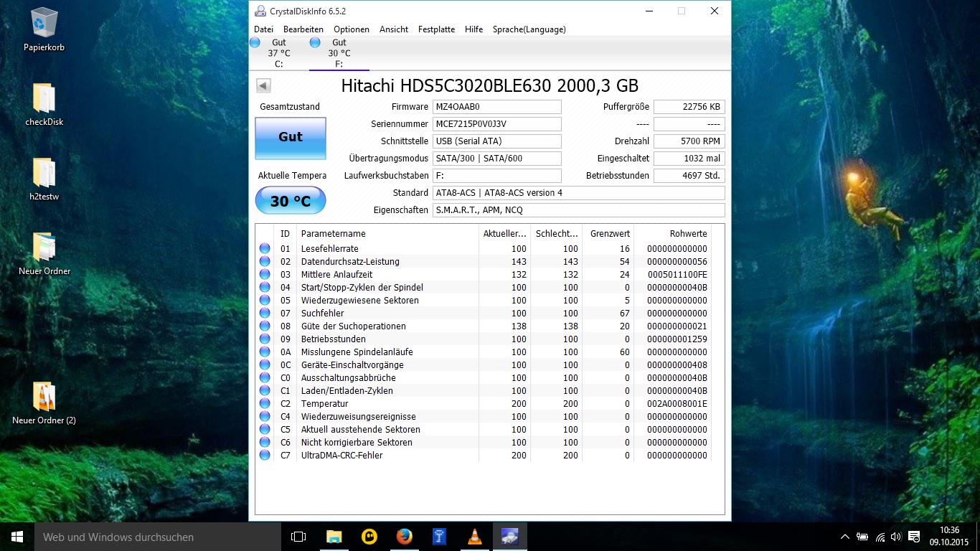Click status orb for Laden/Entladen-Zyklen

[x=265, y=391]
